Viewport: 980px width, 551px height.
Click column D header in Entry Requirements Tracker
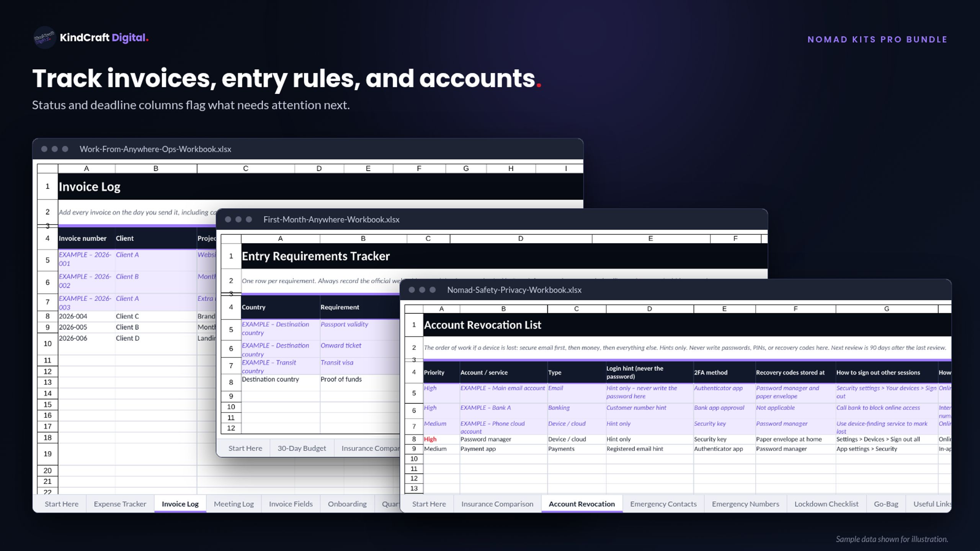[521, 238]
